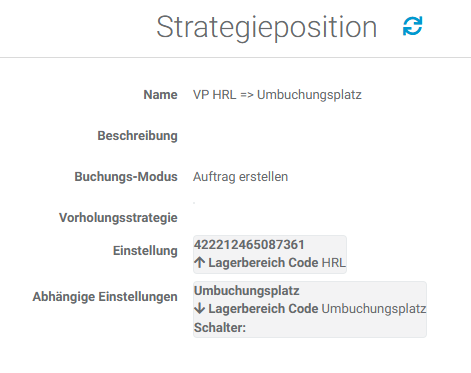Select the name value VP HRL => Umbuchungsplatz

coord(277,95)
